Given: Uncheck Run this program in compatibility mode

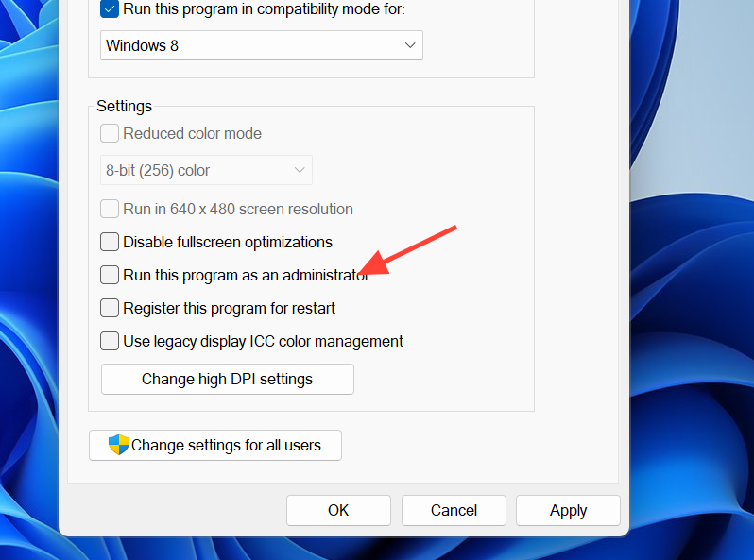Looking at the screenshot, I should 110,8.
